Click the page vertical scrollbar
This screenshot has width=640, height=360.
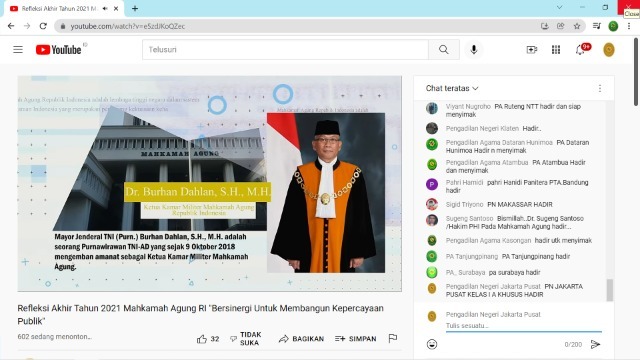tap(636, 71)
